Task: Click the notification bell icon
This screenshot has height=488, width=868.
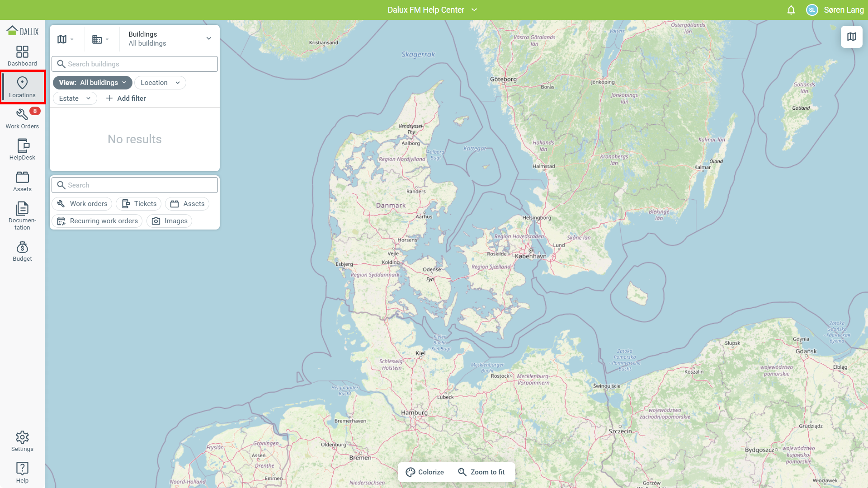Action: pyautogui.click(x=791, y=10)
